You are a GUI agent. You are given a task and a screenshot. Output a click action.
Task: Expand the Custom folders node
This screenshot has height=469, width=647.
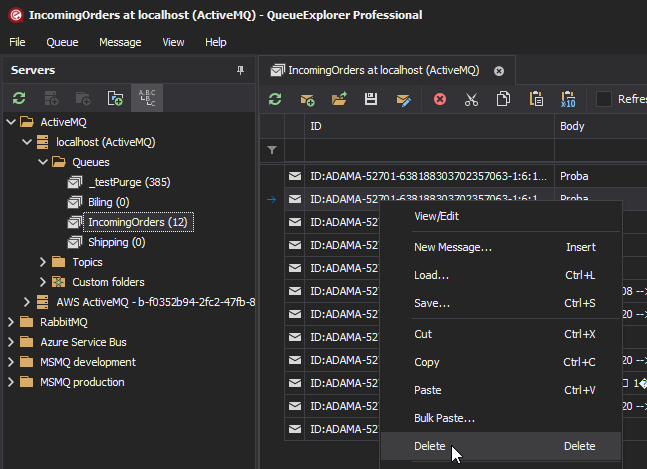click(43, 282)
